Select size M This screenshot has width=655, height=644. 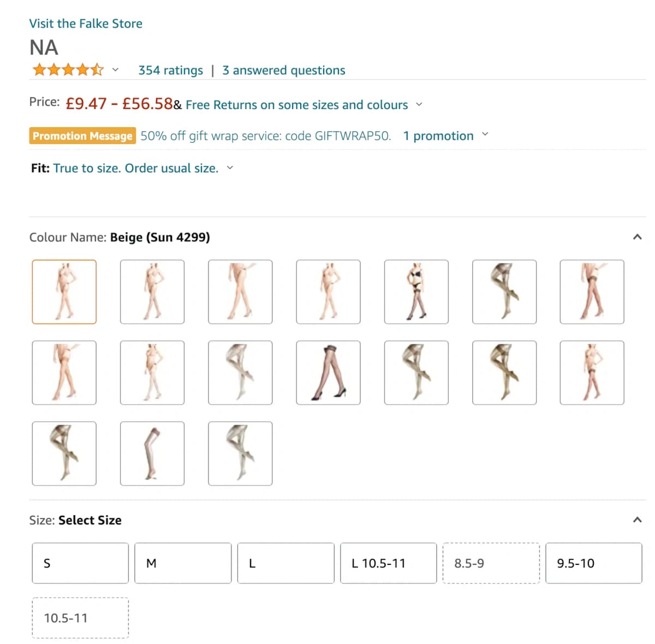(x=182, y=563)
